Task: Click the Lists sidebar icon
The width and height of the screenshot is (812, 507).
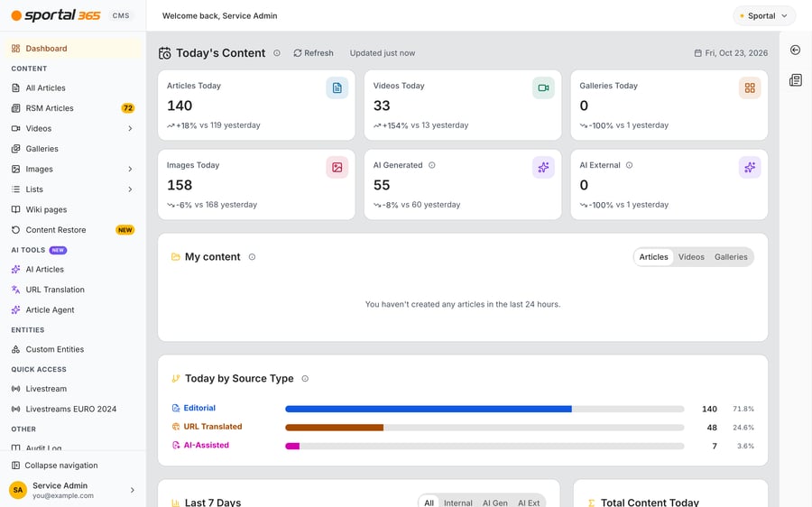Action: pyautogui.click(x=16, y=189)
